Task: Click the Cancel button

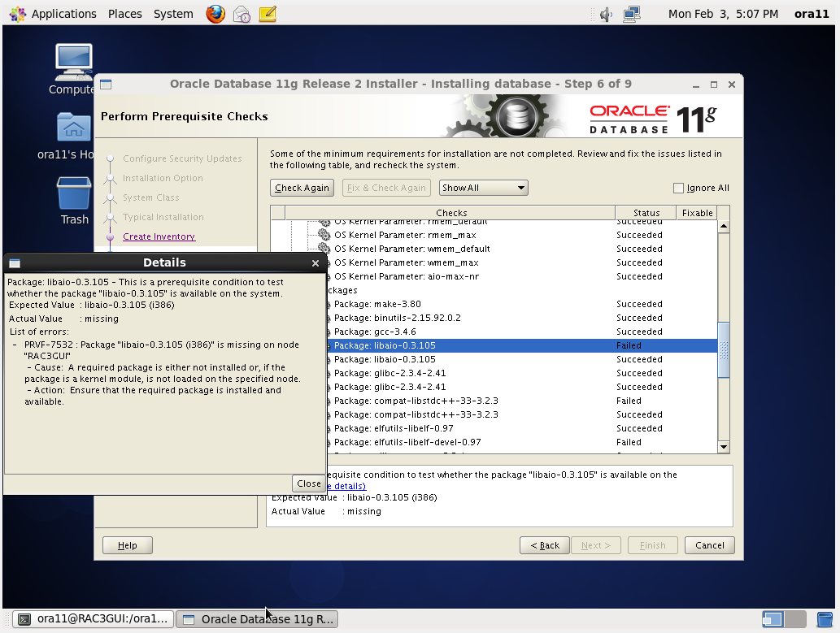Action: pyautogui.click(x=709, y=545)
